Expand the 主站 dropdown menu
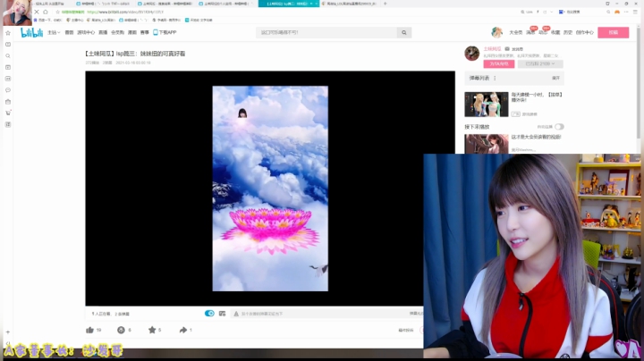This screenshot has height=361, width=644. pyautogui.click(x=54, y=32)
